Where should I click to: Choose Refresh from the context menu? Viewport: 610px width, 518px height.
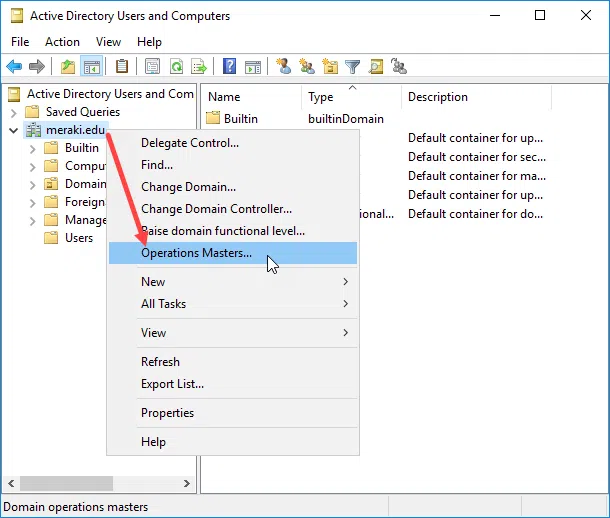point(233,362)
